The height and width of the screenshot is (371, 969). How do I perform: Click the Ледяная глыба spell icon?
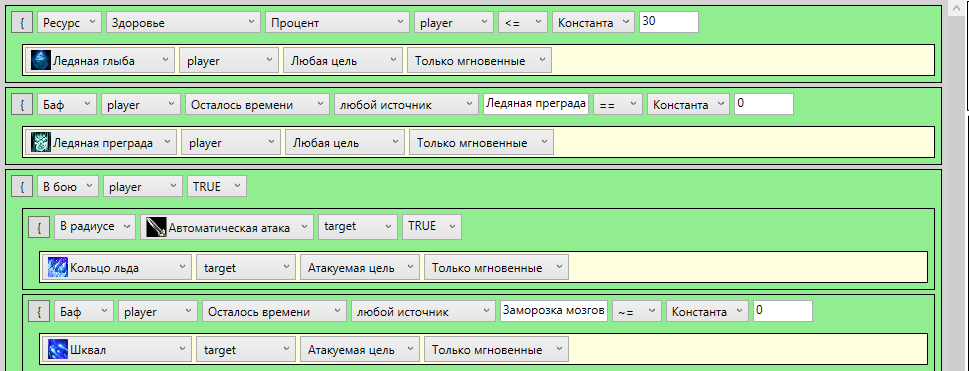point(42,61)
